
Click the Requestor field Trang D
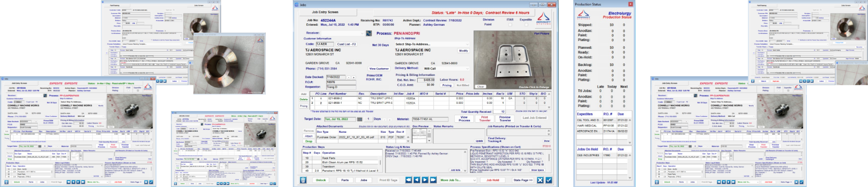[341, 87]
